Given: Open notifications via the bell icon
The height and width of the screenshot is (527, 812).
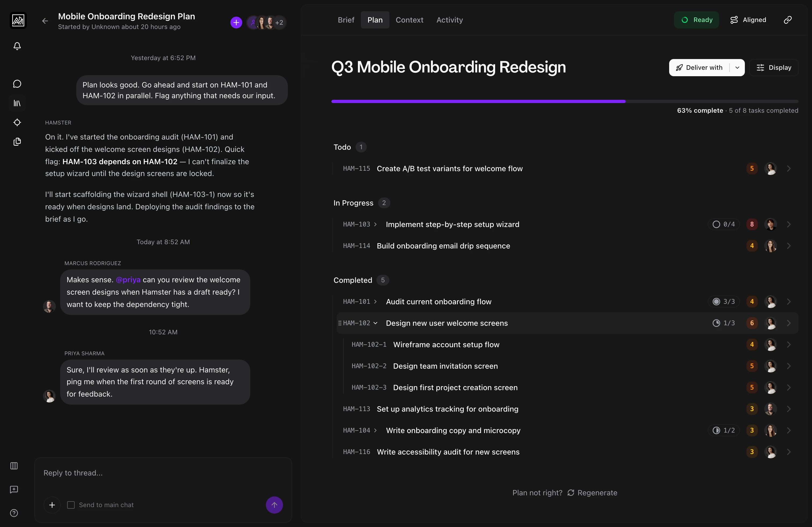Looking at the screenshot, I should (17, 46).
